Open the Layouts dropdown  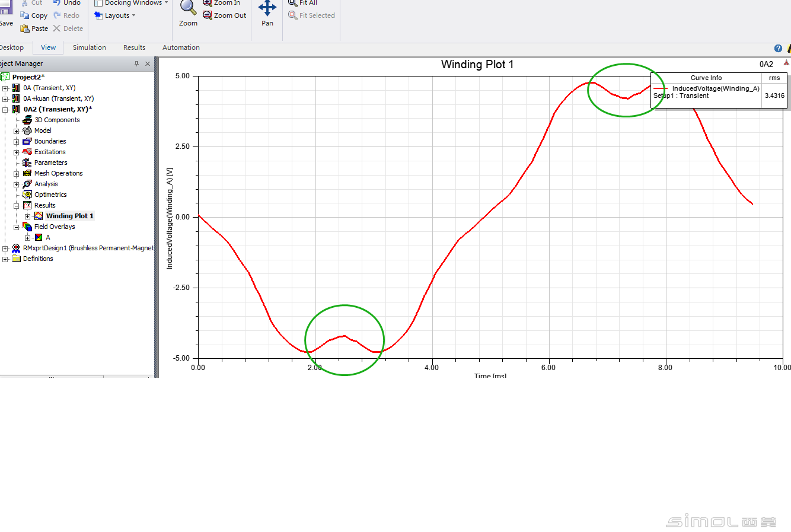[x=114, y=15]
